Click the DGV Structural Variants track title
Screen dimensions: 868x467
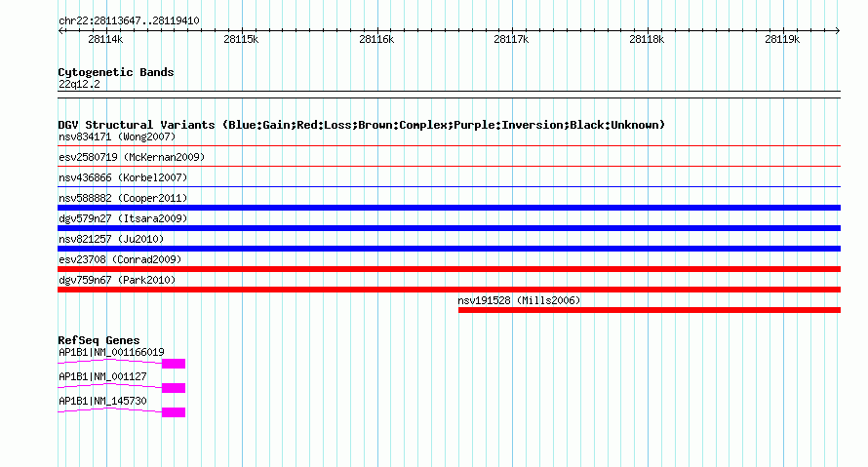coord(362,125)
